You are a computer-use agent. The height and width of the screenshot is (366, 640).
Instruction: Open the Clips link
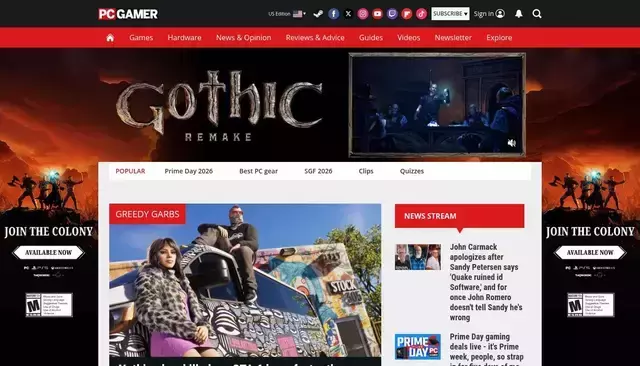tap(366, 171)
